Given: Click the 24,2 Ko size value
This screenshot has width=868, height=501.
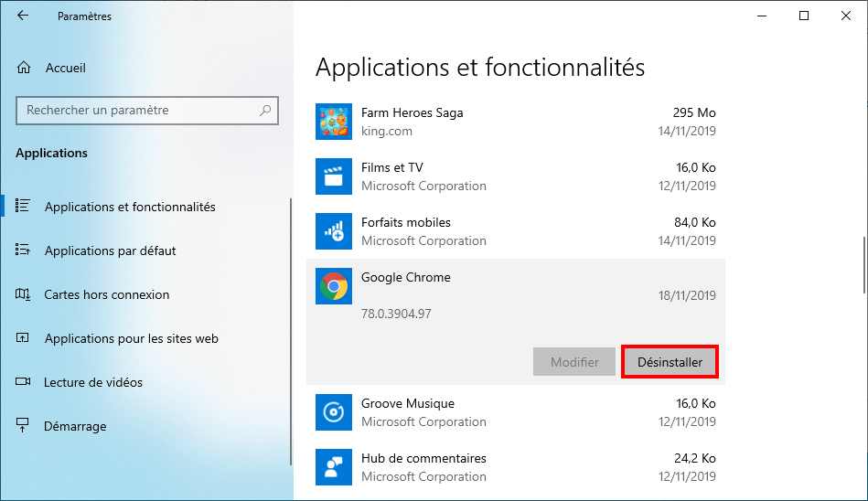Looking at the screenshot, I should tap(695, 458).
